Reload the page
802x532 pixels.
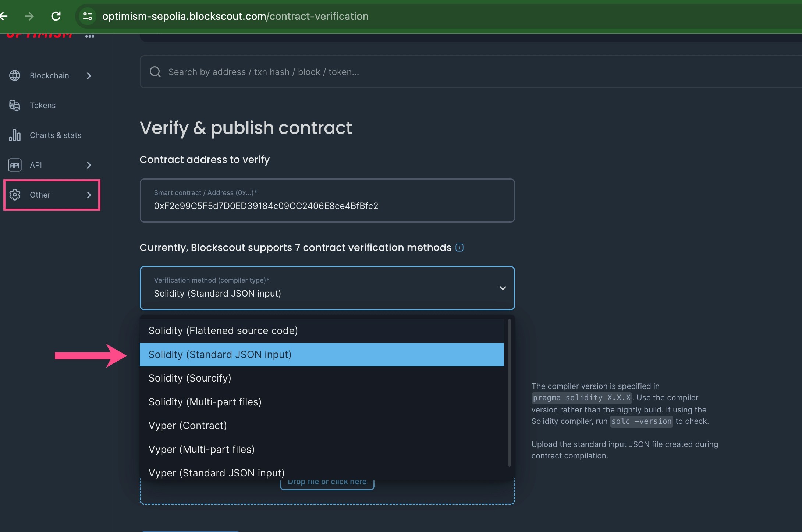click(x=56, y=16)
